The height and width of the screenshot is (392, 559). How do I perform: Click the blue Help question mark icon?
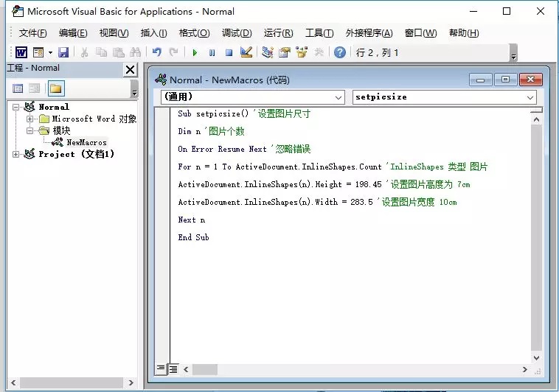tap(340, 52)
